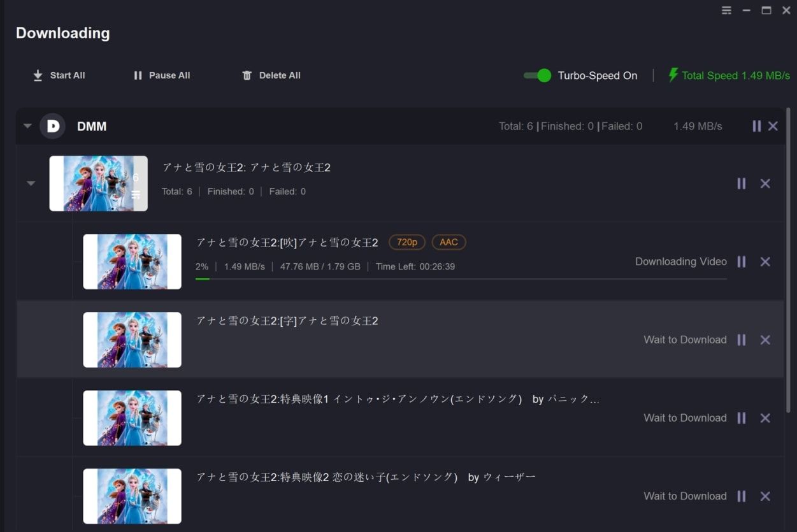Pause the [字] subtitled version in queue
Viewport: 797px width, 532px height.
[741, 340]
